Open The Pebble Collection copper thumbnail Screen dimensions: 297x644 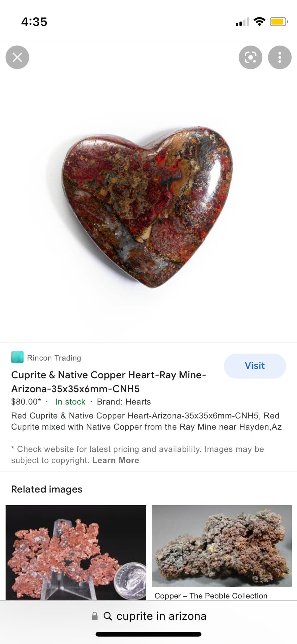(222, 546)
